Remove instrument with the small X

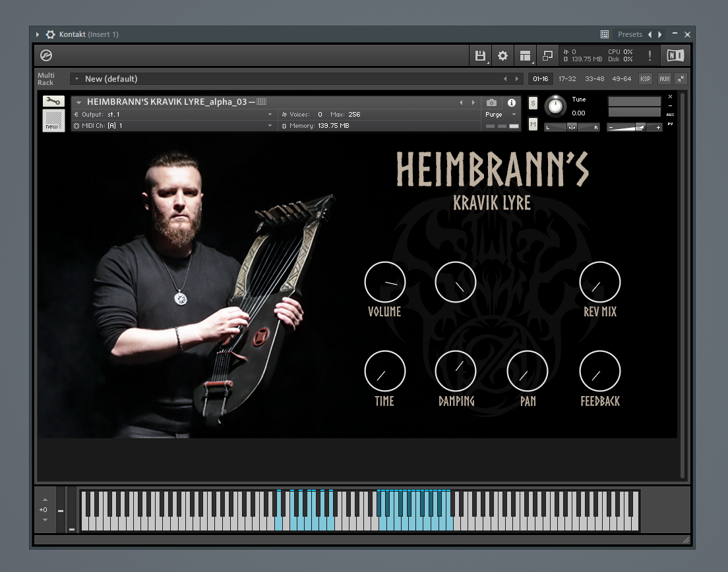(x=670, y=96)
